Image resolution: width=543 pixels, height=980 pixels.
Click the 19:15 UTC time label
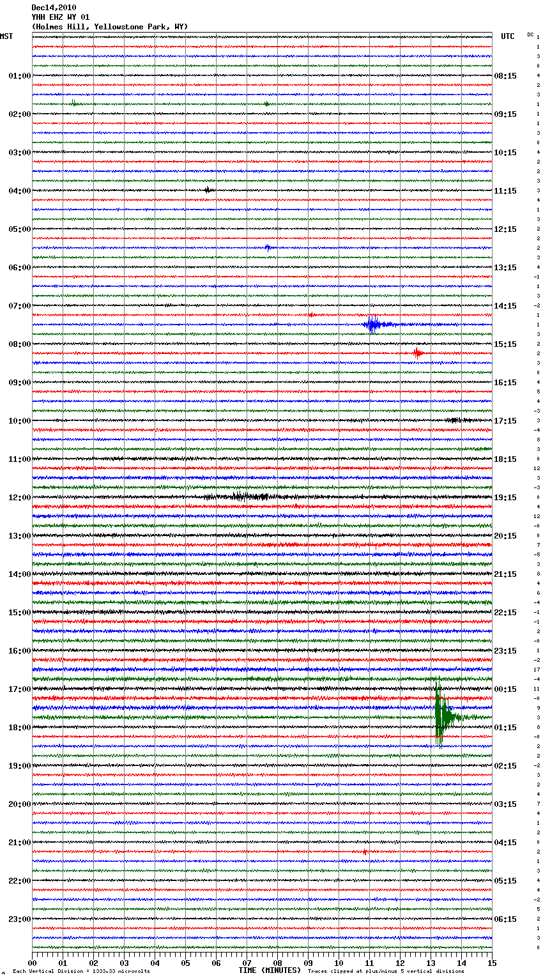coord(505,498)
